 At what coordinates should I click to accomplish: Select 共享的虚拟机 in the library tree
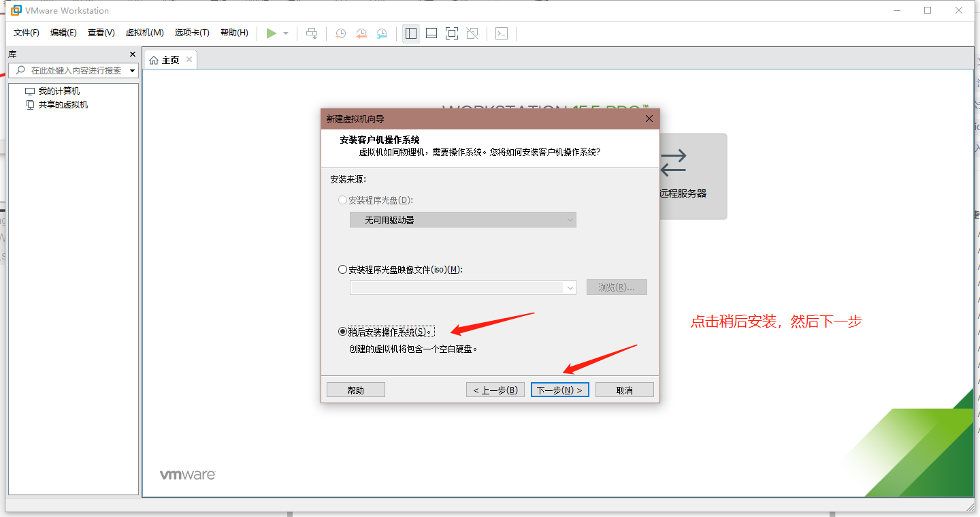(63, 105)
